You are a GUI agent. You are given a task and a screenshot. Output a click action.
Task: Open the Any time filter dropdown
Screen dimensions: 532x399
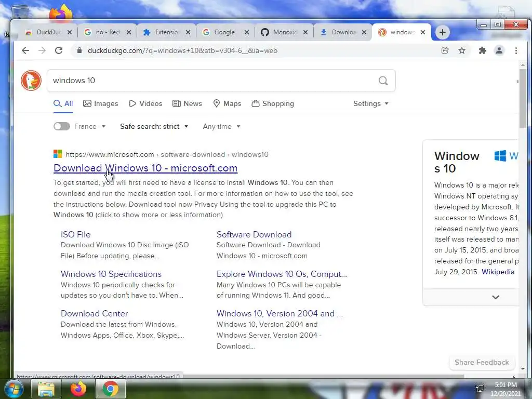point(221,126)
